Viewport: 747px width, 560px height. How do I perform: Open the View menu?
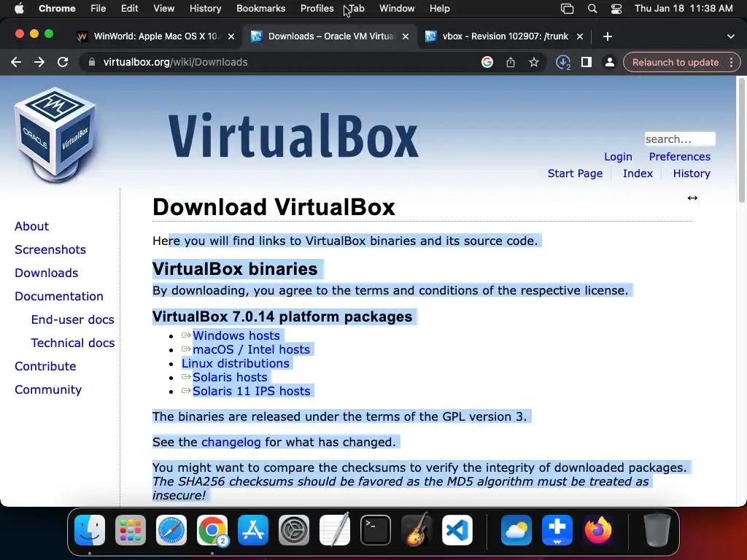tap(163, 9)
